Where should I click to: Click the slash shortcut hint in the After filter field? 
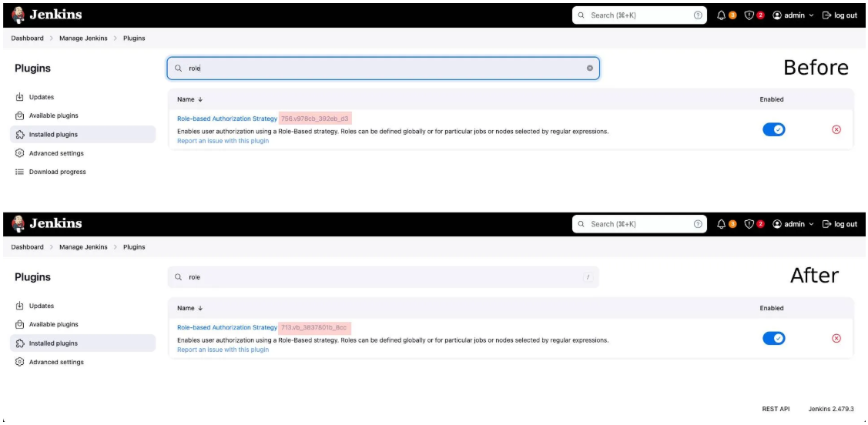click(x=588, y=276)
